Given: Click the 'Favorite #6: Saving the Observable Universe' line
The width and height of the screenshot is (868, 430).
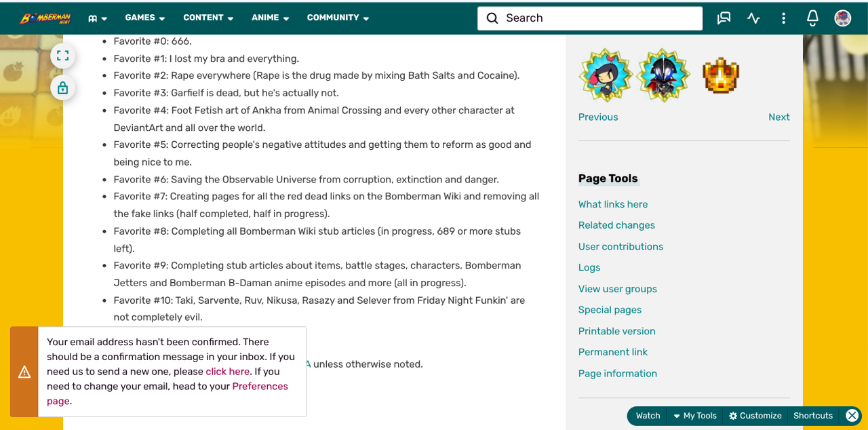Looking at the screenshot, I should (306, 179).
